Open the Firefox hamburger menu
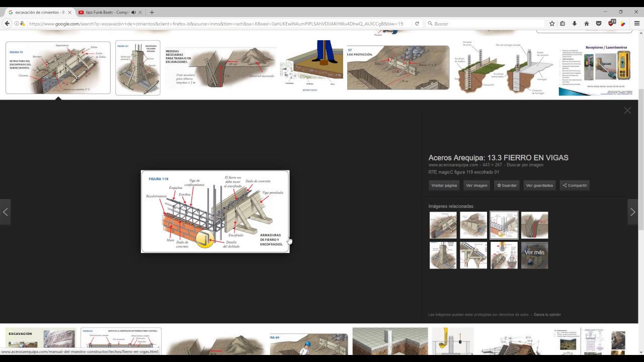The image size is (644, 362). pyautogui.click(x=636, y=24)
